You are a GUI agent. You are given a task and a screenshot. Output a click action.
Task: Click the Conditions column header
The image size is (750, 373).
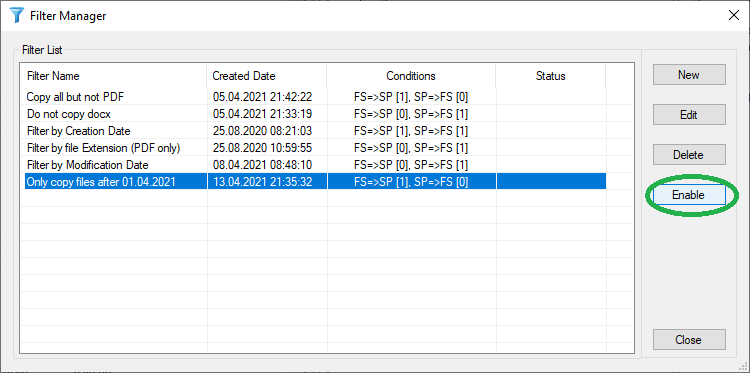click(x=411, y=76)
